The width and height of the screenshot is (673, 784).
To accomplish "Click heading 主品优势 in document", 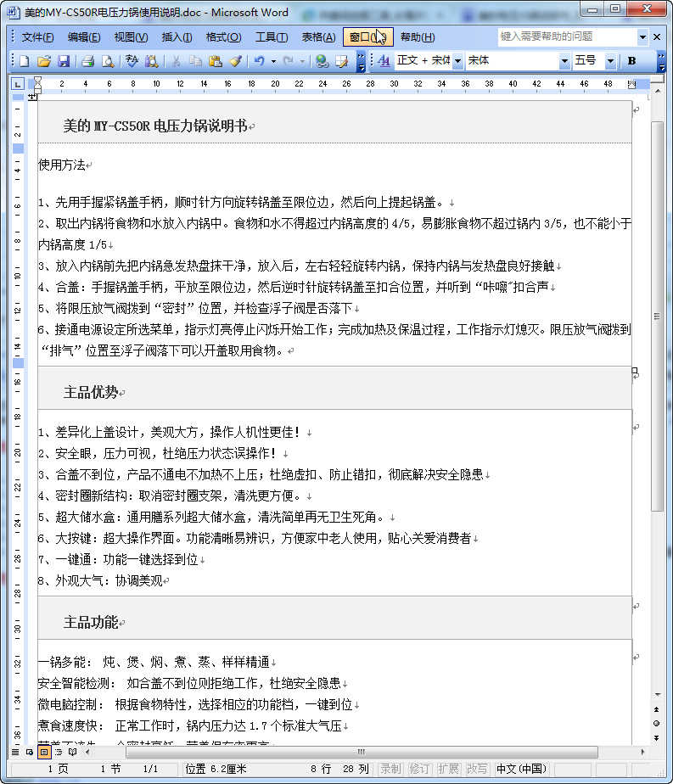I will (x=91, y=393).
